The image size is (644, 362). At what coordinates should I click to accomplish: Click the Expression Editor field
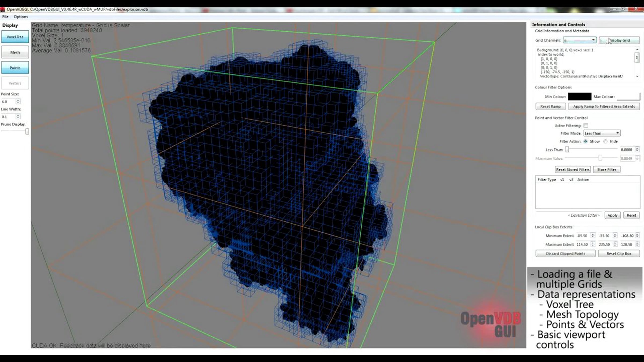coord(569,215)
